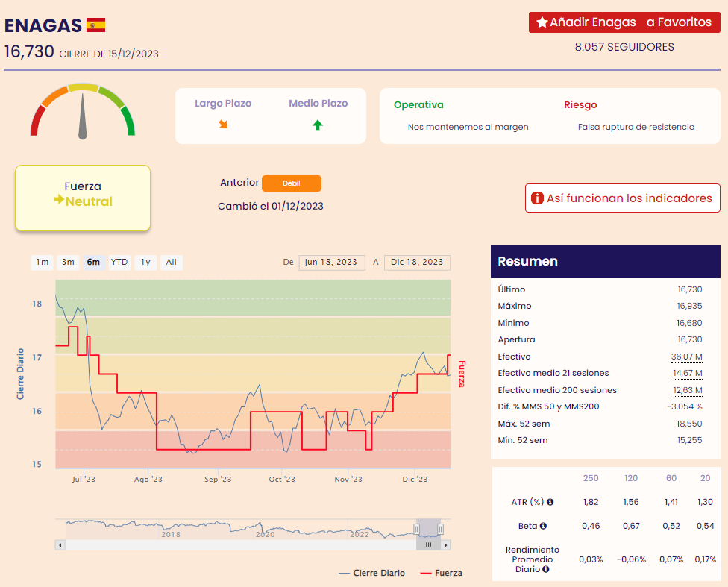Open the start date field Jun 18, 2023
The width and height of the screenshot is (728, 587).
click(332, 262)
